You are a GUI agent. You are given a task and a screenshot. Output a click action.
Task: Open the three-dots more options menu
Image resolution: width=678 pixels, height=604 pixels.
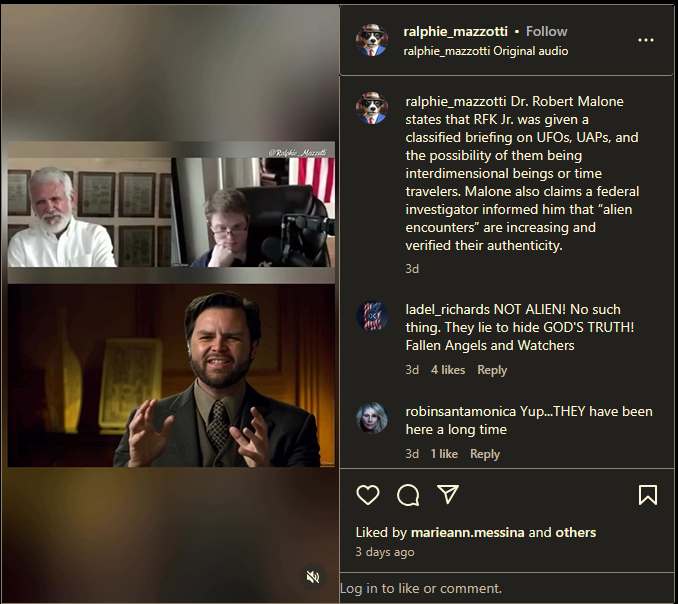coord(646,40)
